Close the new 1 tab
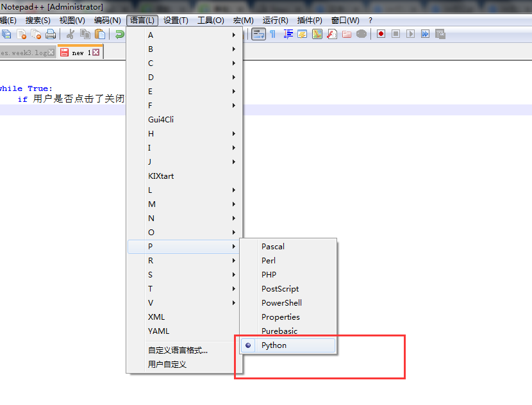532x405 pixels. [x=94, y=51]
